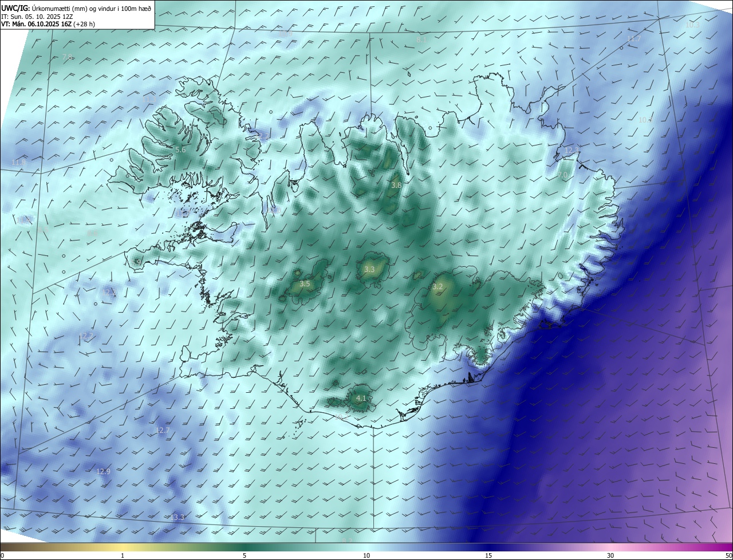Click the 4.1 value near the south coast

click(x=361, y=398)
